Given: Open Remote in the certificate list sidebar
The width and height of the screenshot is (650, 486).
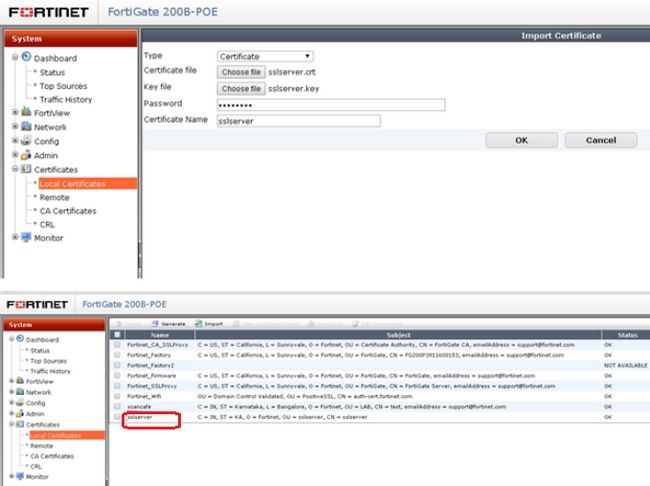Looking at the screenshot, I should 41,446.
